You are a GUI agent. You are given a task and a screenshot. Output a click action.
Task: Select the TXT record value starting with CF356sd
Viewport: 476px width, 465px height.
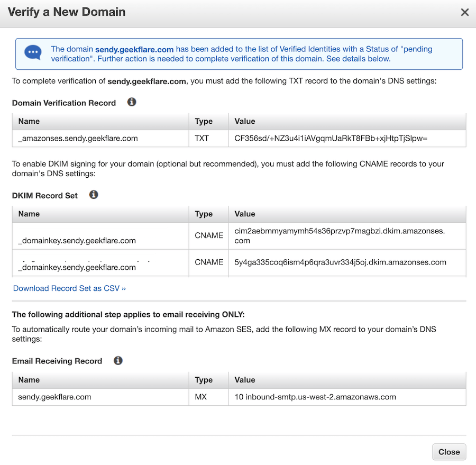331,138
